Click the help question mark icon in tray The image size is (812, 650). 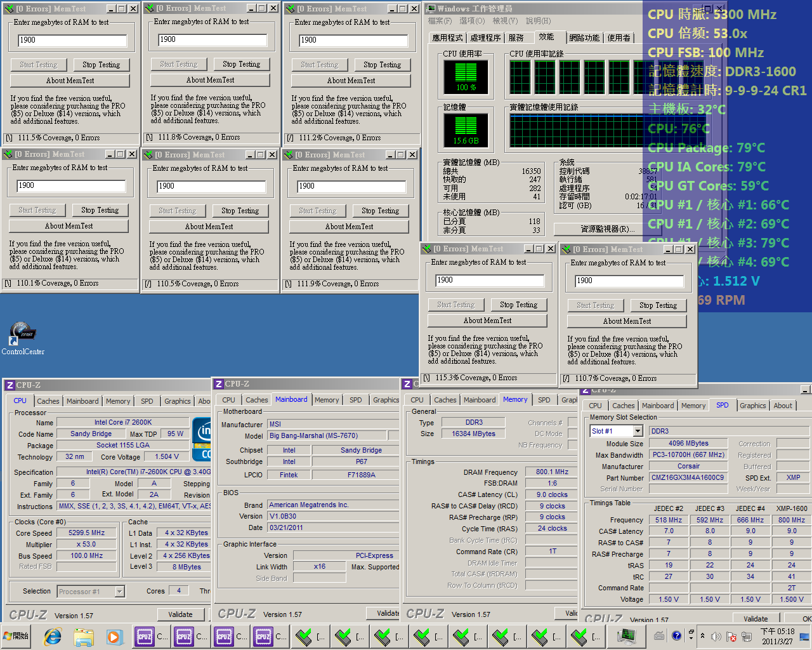pyautogui.click(x=676, y=635)
